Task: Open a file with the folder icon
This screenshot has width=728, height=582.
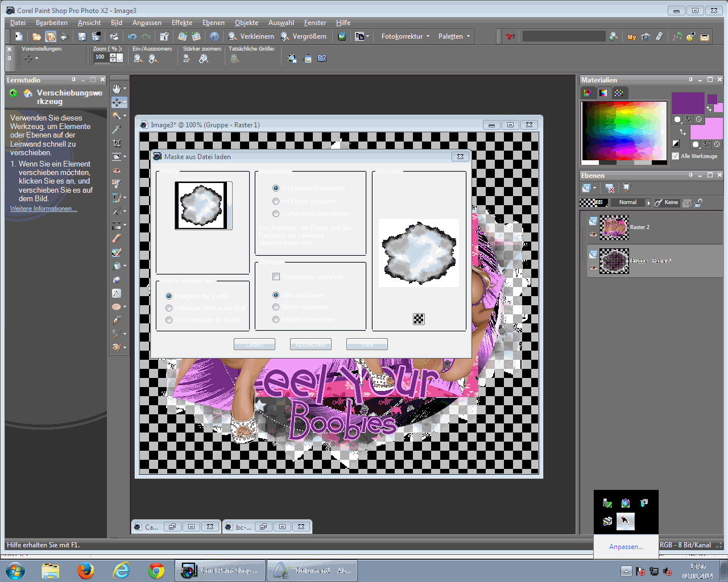Action: [37, 36]
